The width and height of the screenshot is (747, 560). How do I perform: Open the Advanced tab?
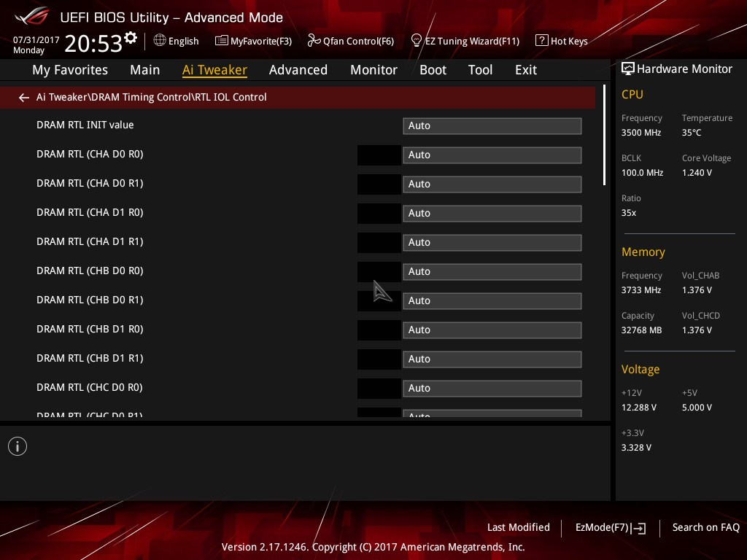click(x=298, y=70)
